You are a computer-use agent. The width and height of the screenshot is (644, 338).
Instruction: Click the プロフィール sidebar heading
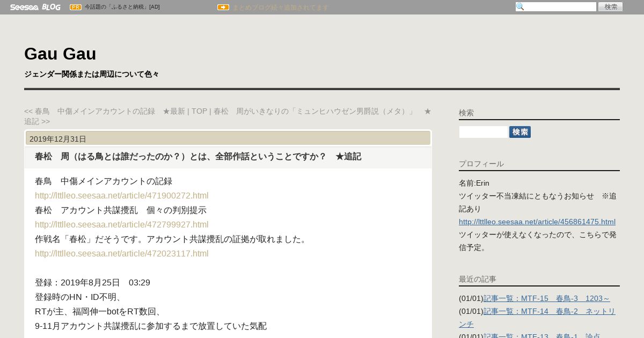(x=481, y=164)
